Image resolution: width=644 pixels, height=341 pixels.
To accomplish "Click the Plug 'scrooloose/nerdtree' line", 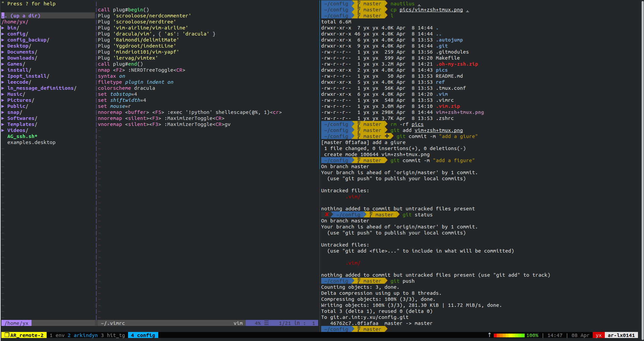I will 137,22.
